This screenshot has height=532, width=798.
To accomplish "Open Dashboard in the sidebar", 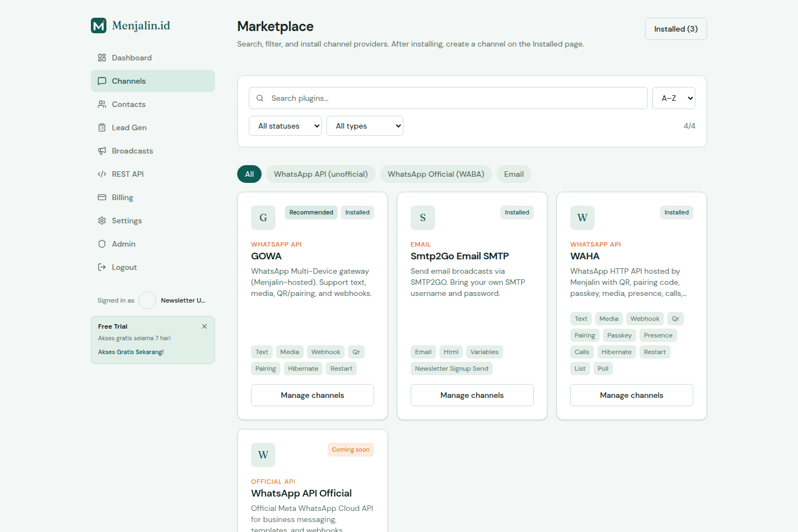I will [153, 58].
